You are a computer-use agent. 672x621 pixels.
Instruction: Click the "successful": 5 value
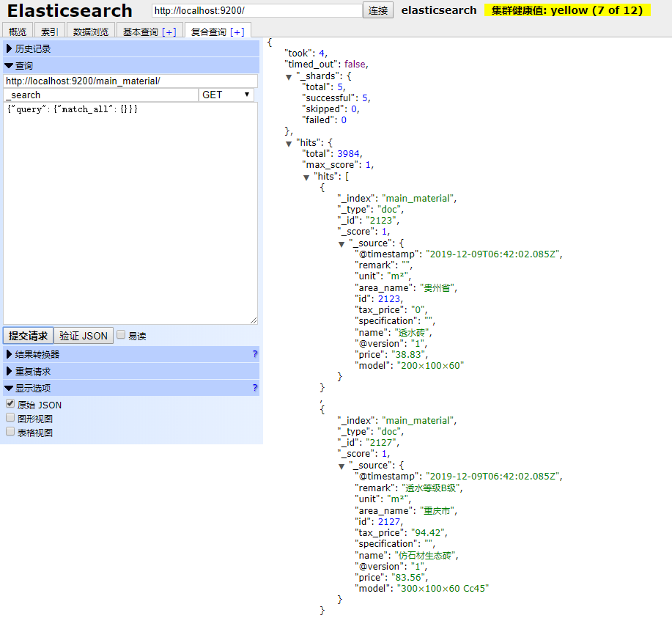365,98
